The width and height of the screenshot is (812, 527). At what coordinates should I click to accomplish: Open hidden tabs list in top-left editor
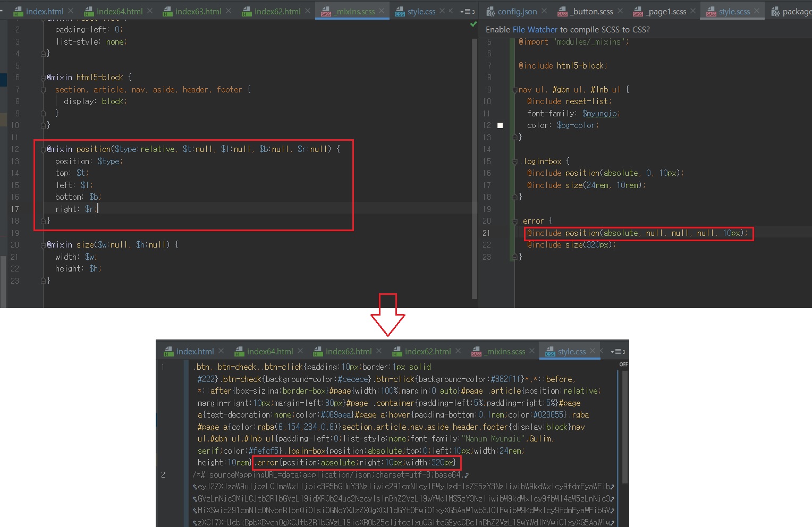[x=468, y=11]
